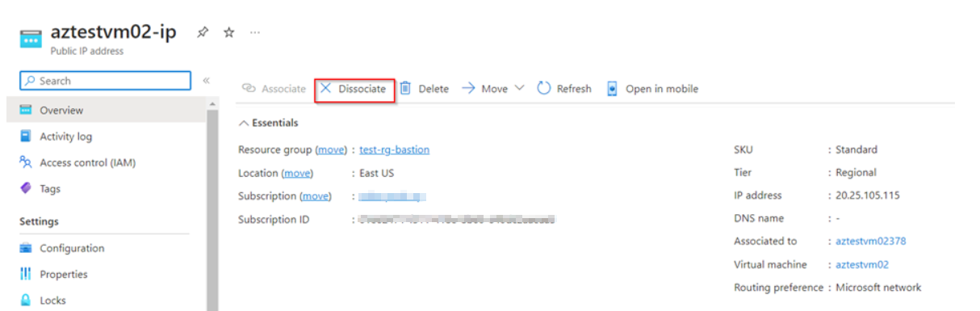Click the Associate link icon in toolbar
This screenshot has height=311, width=980.
[249, 89]
